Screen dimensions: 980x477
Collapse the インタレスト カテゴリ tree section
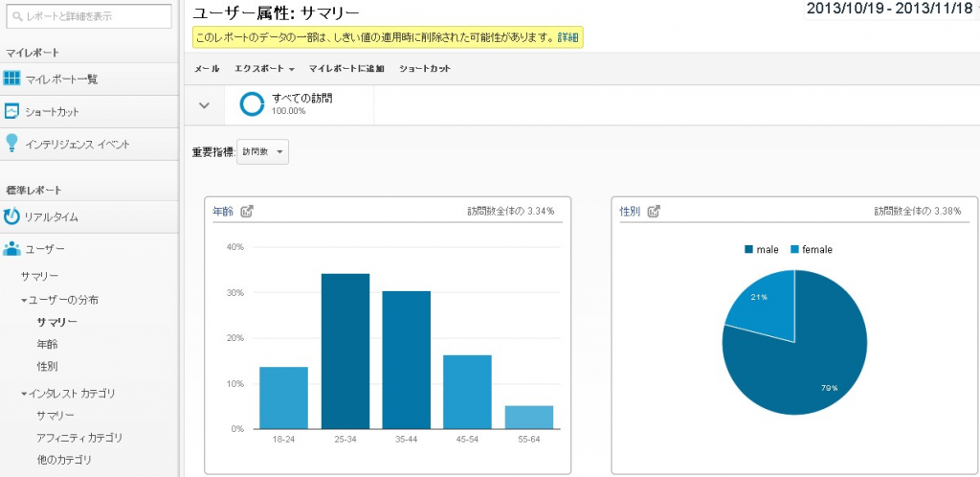point(25,394)
